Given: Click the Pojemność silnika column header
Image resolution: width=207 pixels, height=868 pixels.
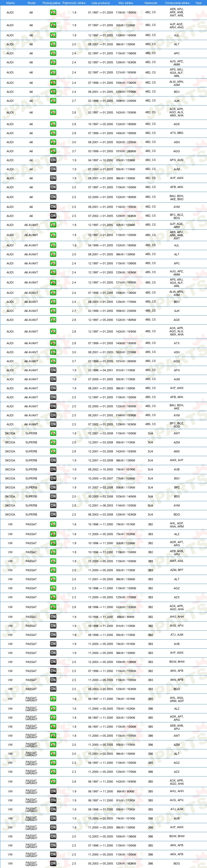Looking at the screenshot, I should (74, 3).
